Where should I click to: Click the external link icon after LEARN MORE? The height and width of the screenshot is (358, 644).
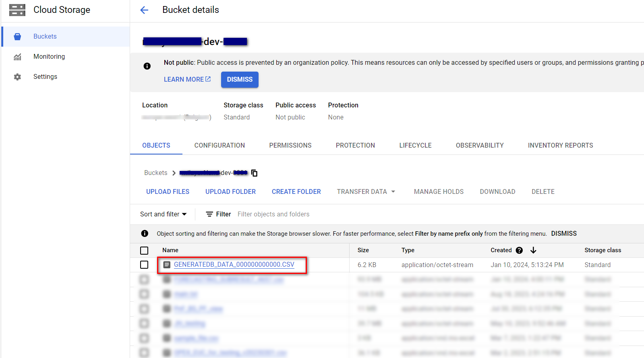point(208,79)
